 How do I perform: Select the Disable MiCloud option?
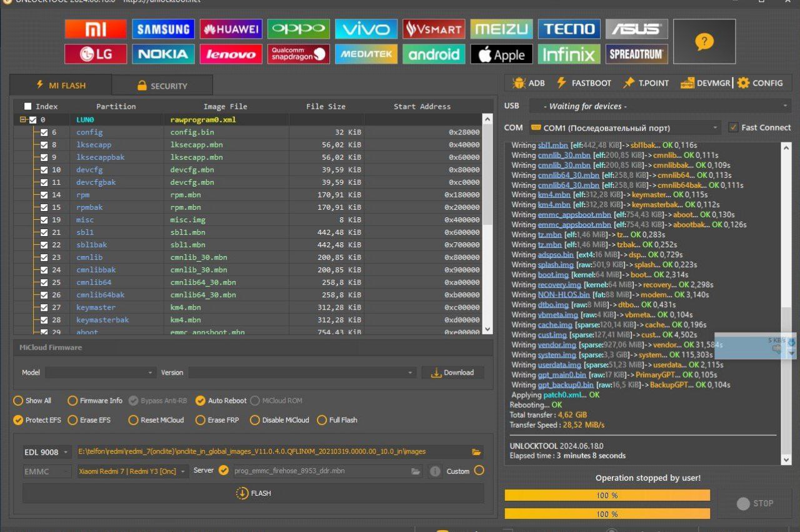pyautogui.click(x=279, y=420)
